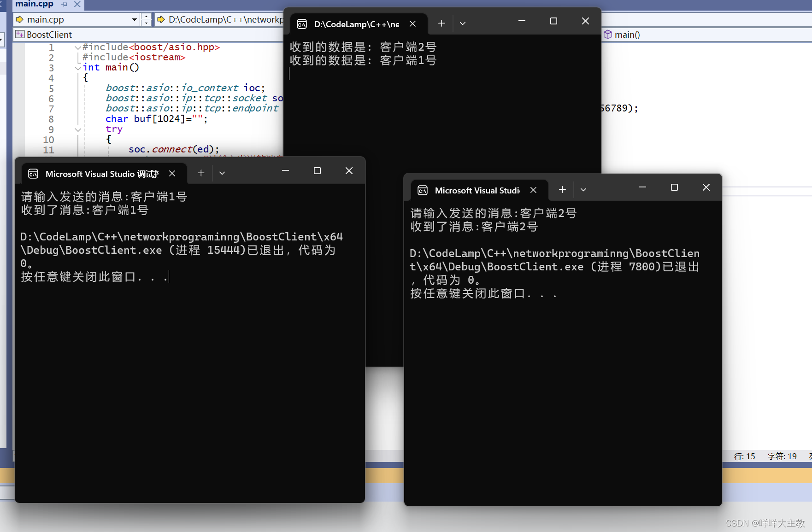Click terminal icon in client 1 console tab
812x532 pixels.
pos(33,174)
